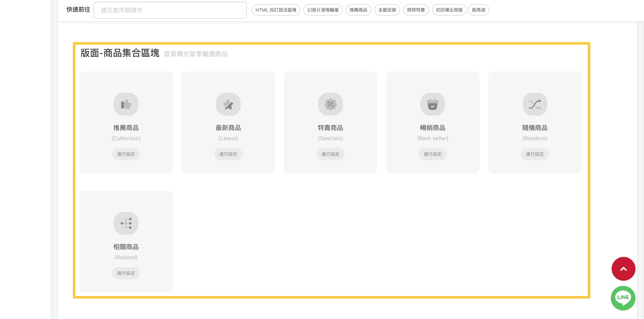Click the 最新商品 card title text
This screenshot has height=319, width=644.
click(x=228, y=128)
